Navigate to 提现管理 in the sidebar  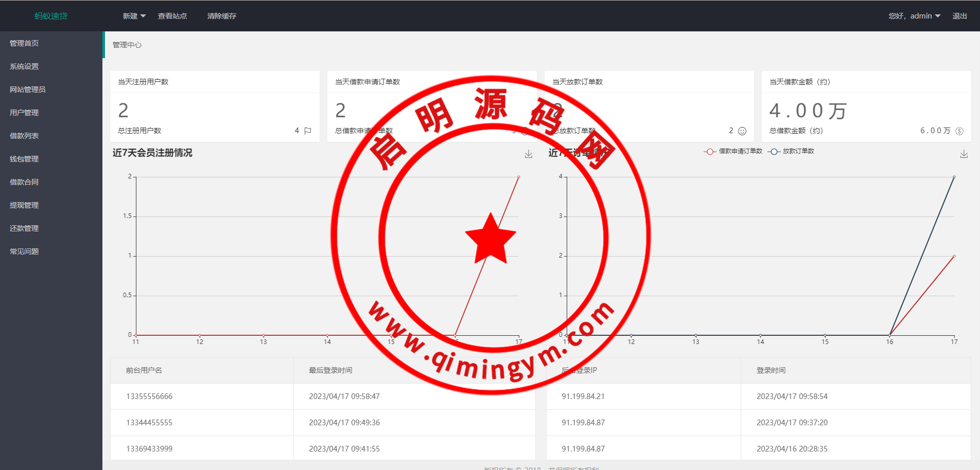(24, 205)
